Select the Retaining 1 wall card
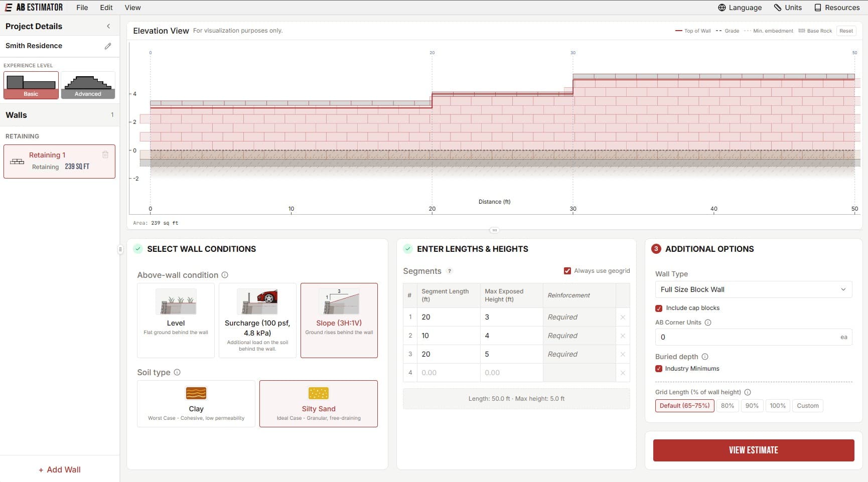This screenshot has width=868, height=482. click(x=59, y=162)
